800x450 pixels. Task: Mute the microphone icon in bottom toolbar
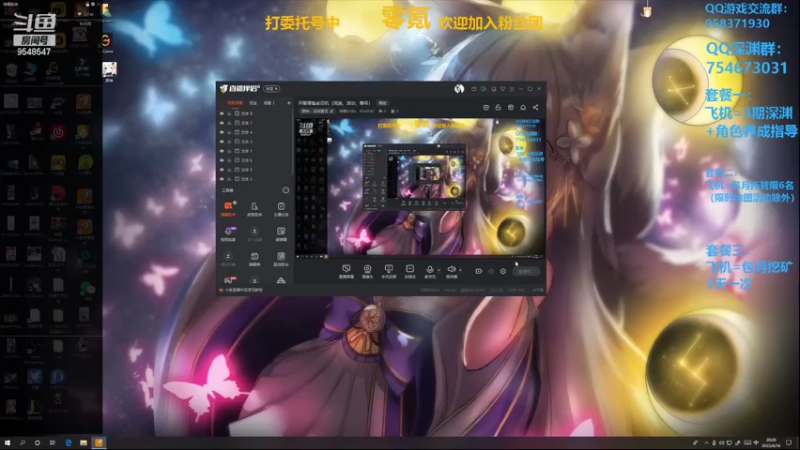pos(430,271)
